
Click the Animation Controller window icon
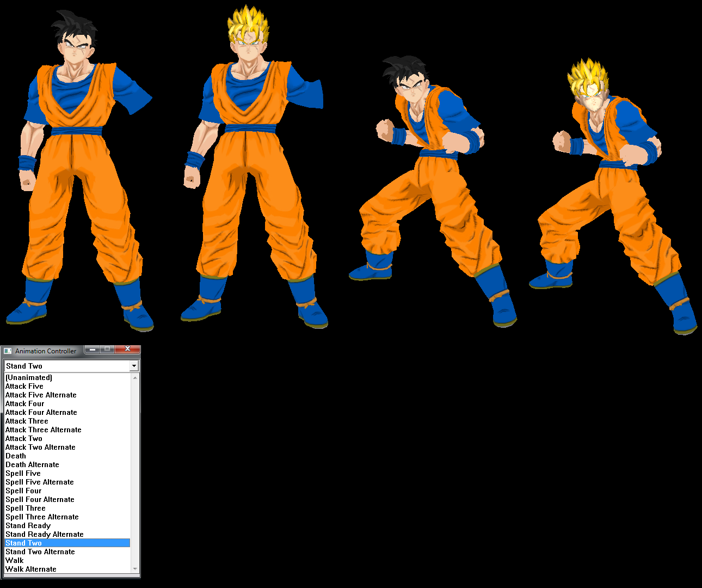point(8,351)
